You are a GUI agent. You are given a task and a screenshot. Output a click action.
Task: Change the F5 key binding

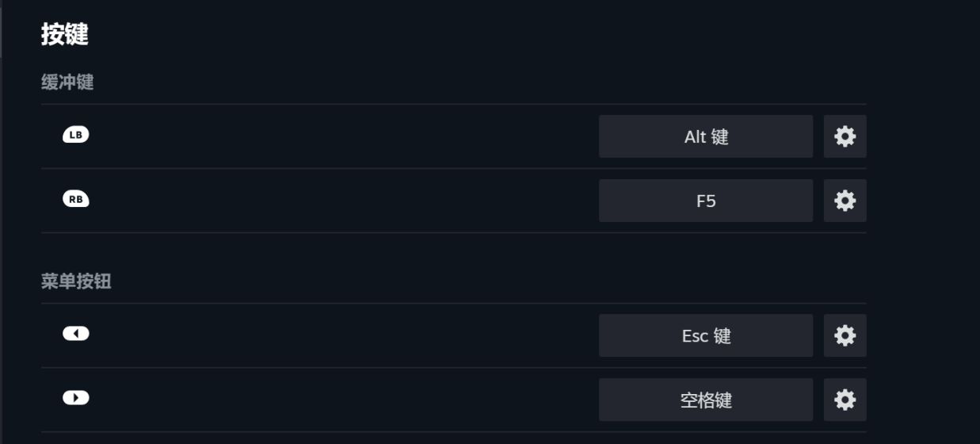705,201
